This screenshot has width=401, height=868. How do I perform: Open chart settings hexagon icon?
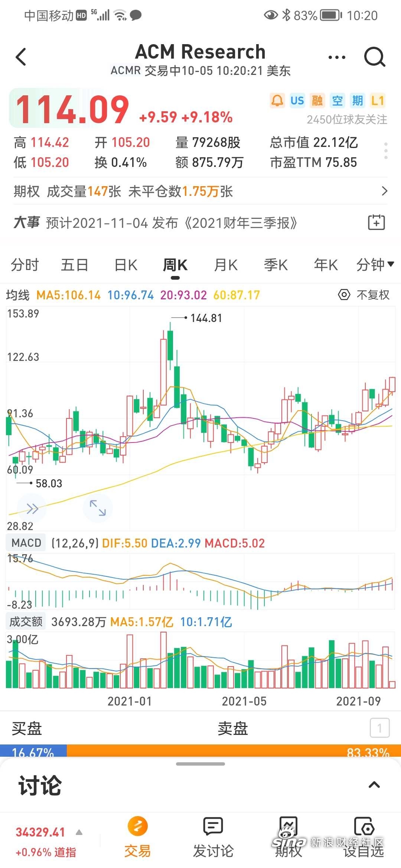click(x=344, y=295)
